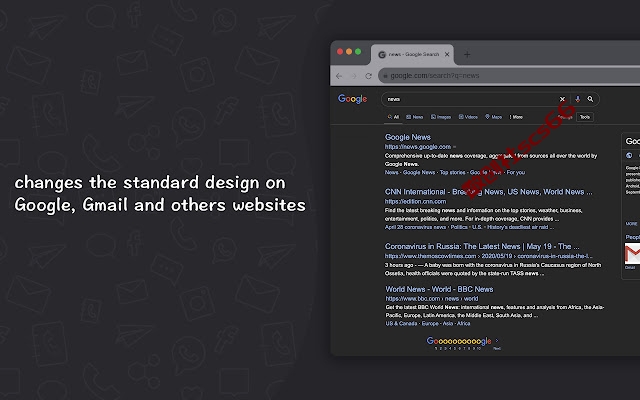The height and width of the screenshot is (400, 640).
Task: Open 'World News - World - BBC News' result
Action: (x=439, y=289)
